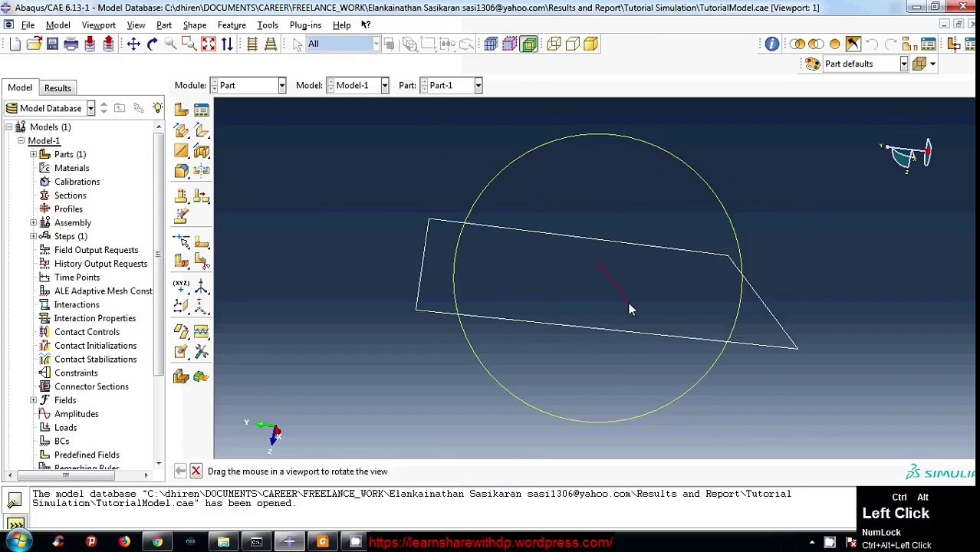Click the New Model Database icon
Image resolution: width=980 pixels, height=552 pixels.
15,44
